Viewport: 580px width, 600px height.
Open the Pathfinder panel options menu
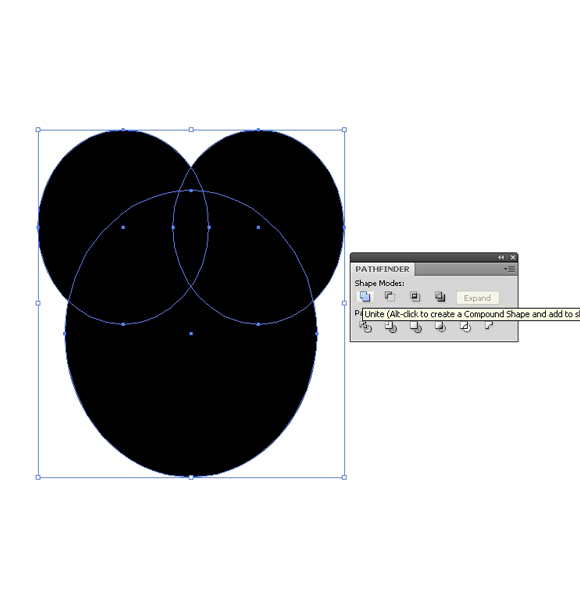[510, 269]
